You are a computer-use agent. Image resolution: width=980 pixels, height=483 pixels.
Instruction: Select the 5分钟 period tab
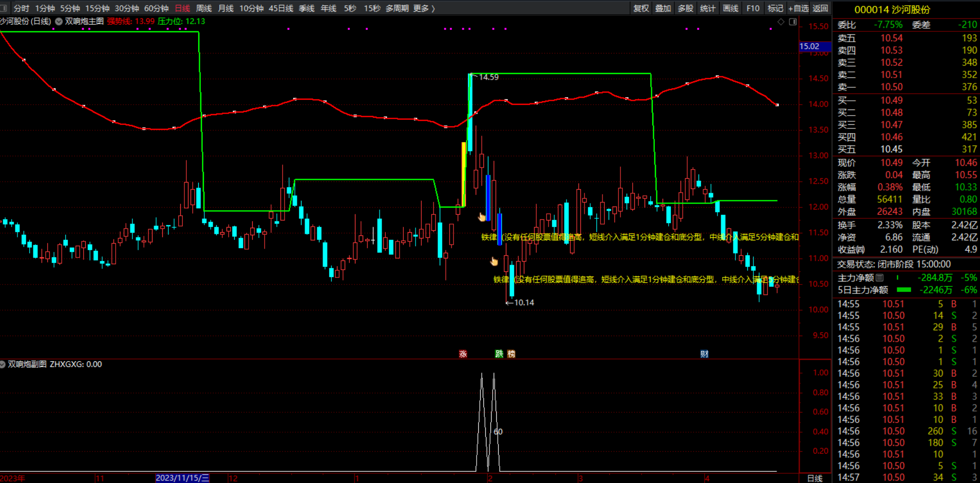click(70, 8)
